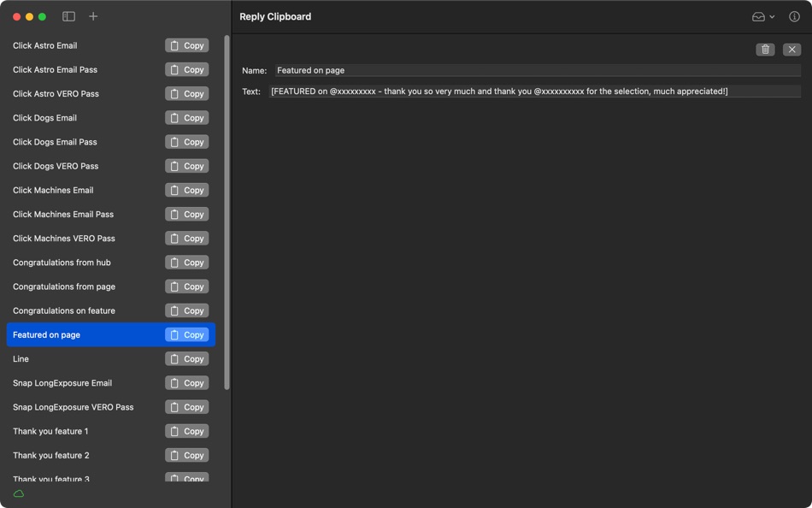Close the detail view with the X icon

(793, 49)
